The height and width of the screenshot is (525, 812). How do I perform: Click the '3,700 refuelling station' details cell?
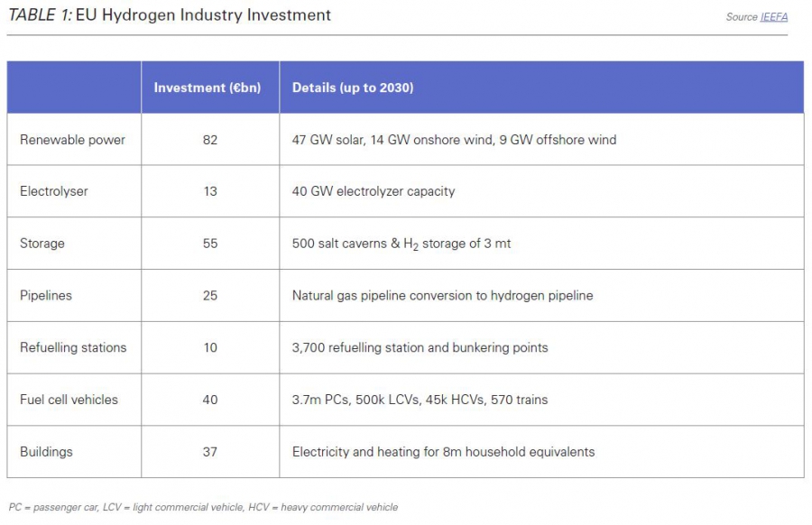[x=420, y=347]
